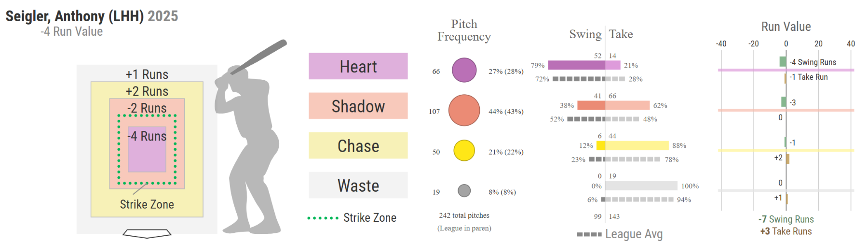Click the +2 Runs chase zone label
This screenshot has height=243, width=868.
pos(147,91)
